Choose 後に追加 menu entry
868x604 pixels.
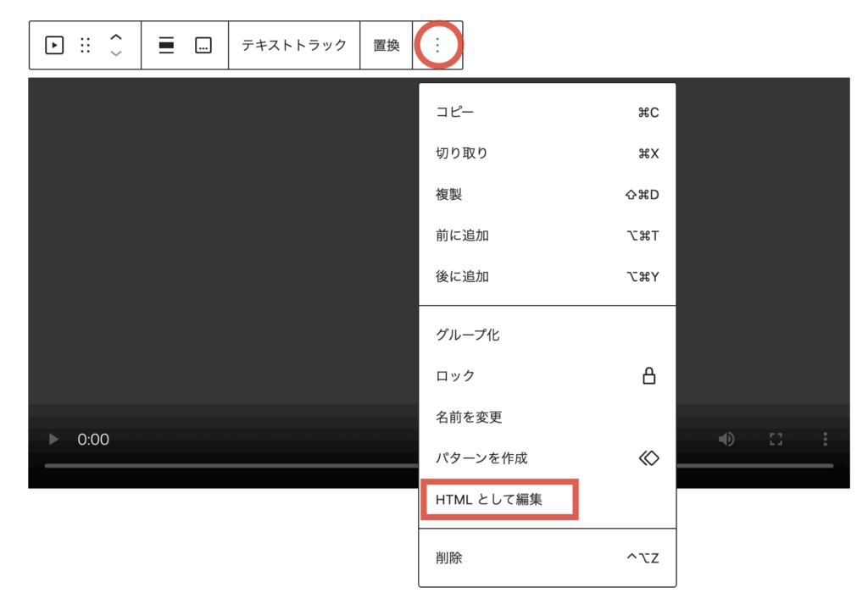(x=462, y=276)
